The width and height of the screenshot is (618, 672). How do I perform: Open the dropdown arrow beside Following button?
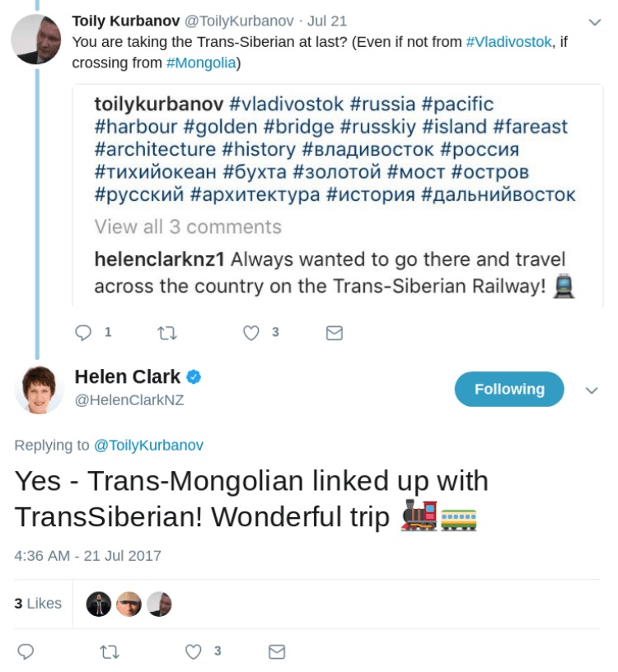click(591, 390)
